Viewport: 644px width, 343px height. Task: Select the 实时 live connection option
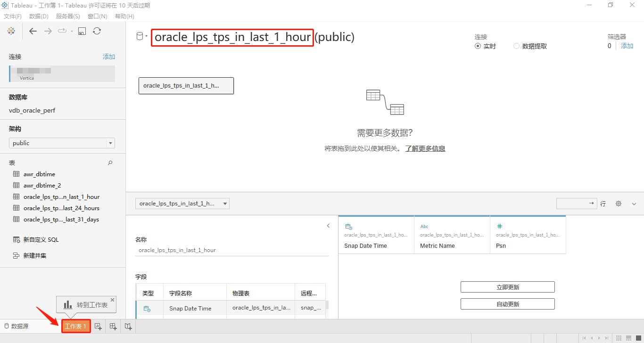tap(485, 46)
